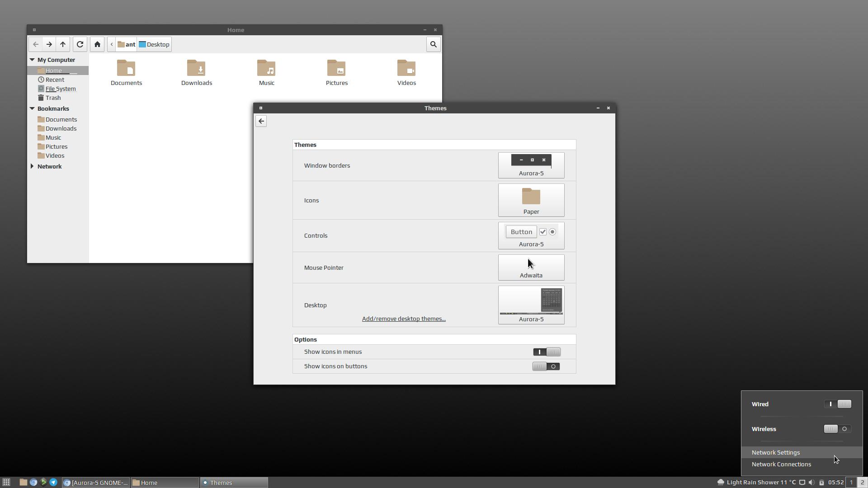Viewport: 868px width, 488px height.
Task: Go back in the Home file manager
Action: pyautogui.click(x=36, y=44)
